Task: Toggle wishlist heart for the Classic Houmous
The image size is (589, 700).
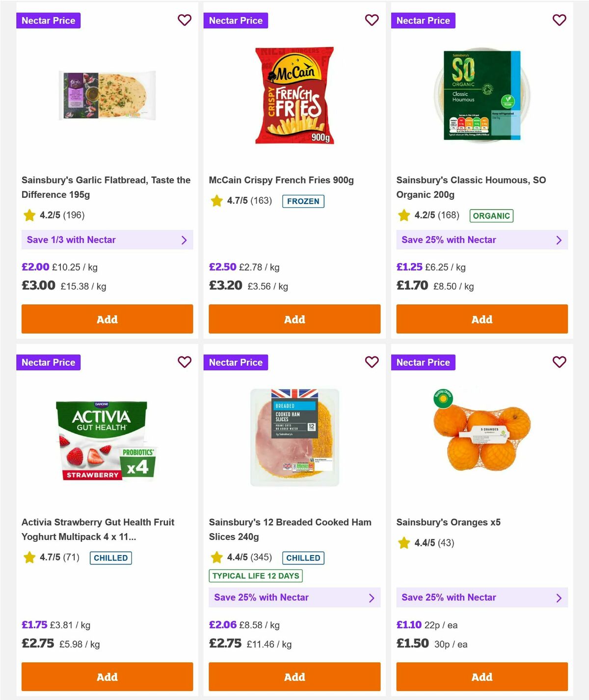Action: (x=559, y=20)
